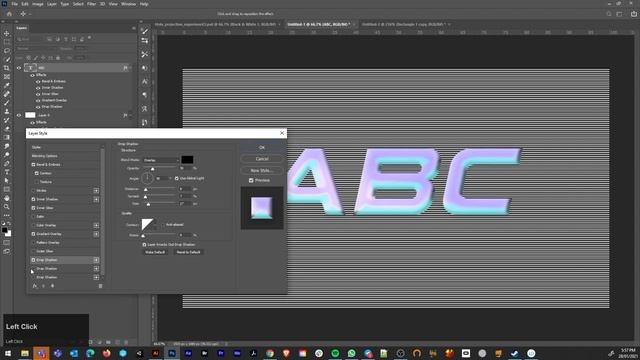The width and height of the screenshot is (640, 360).
Task: Click the Opacity slider handle
Action: [x=153, y=169]
